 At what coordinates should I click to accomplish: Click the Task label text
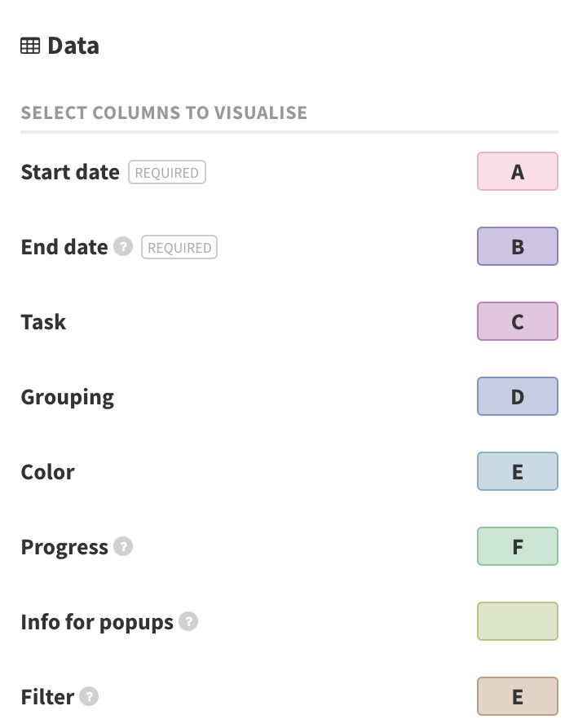tap(43, 322)
